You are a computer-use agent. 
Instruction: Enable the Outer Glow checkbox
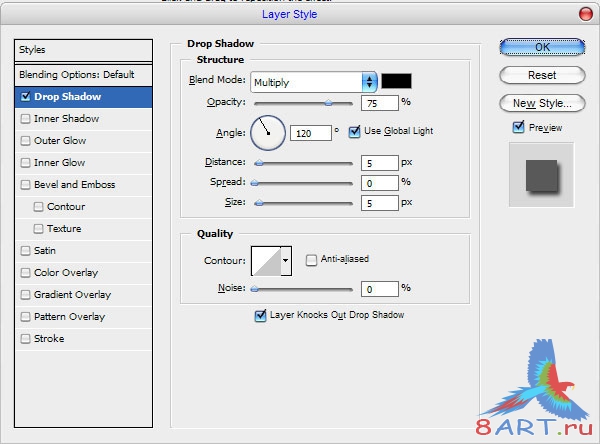coord(26,140)
